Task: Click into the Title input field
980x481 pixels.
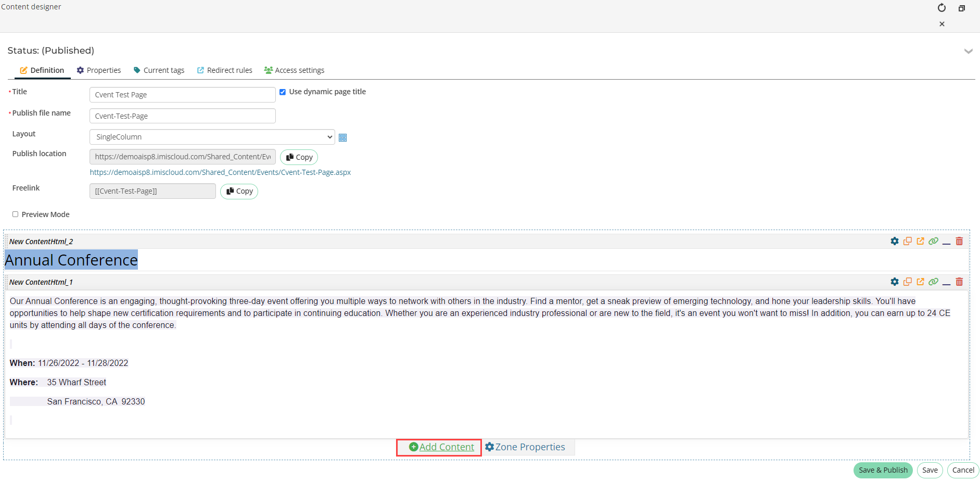Action: pyautogui.click(x=182, y=95)
